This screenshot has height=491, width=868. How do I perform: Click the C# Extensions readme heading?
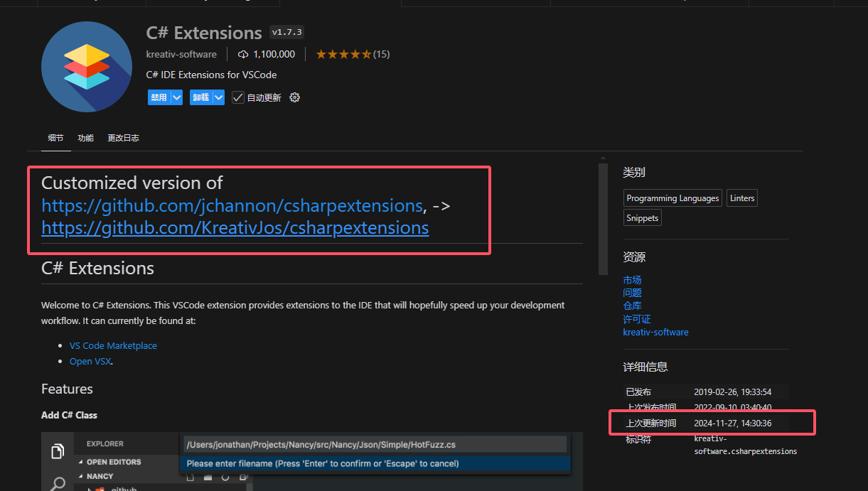(97, 268)
